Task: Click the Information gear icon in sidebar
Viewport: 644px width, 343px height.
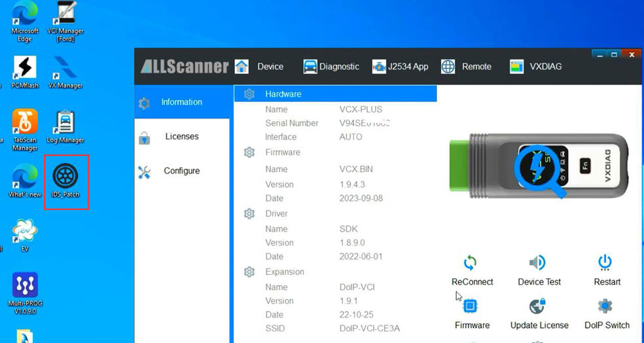Action: click(x=144, y=103)
